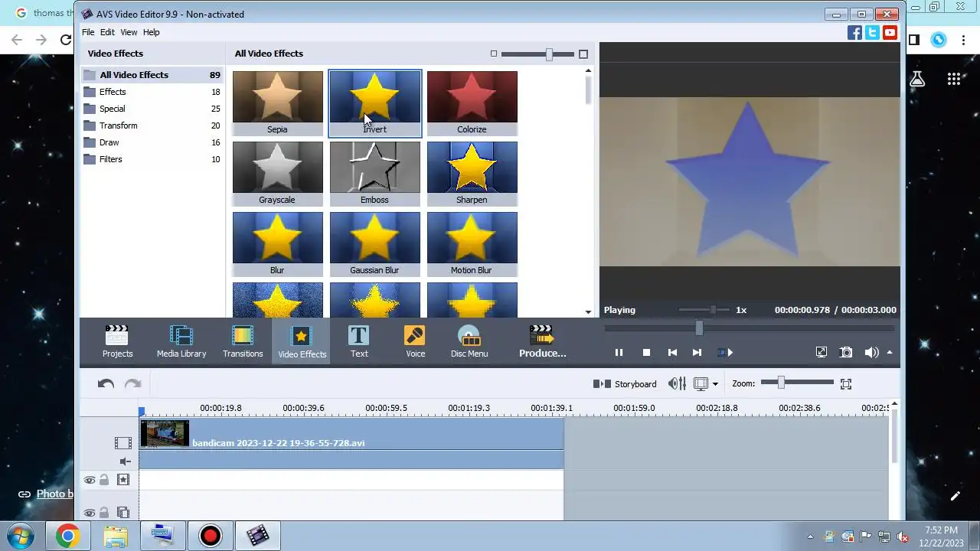Open the Transform folder category
Screen dimensions: 980x551
(x=152, y=126)
